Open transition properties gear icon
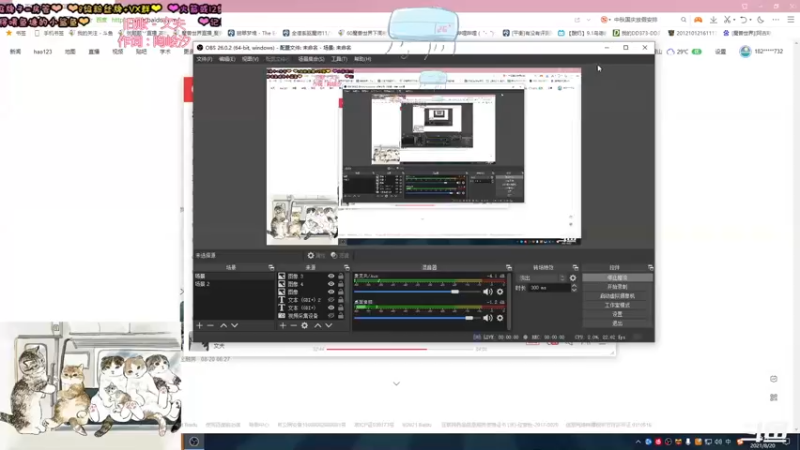 (573, 278)
